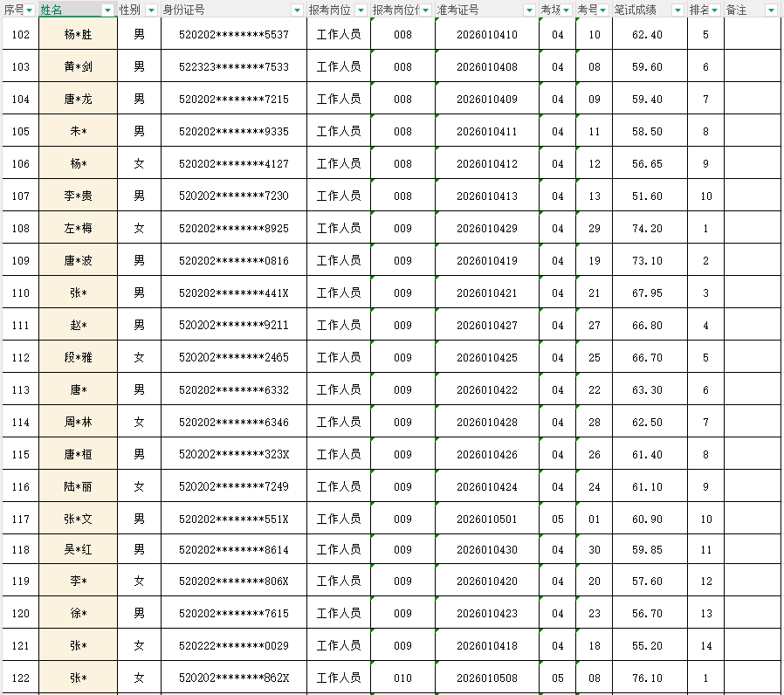Select row 102 number cell
The width and height of the screenshot is (784, 695).
(20, 35)
